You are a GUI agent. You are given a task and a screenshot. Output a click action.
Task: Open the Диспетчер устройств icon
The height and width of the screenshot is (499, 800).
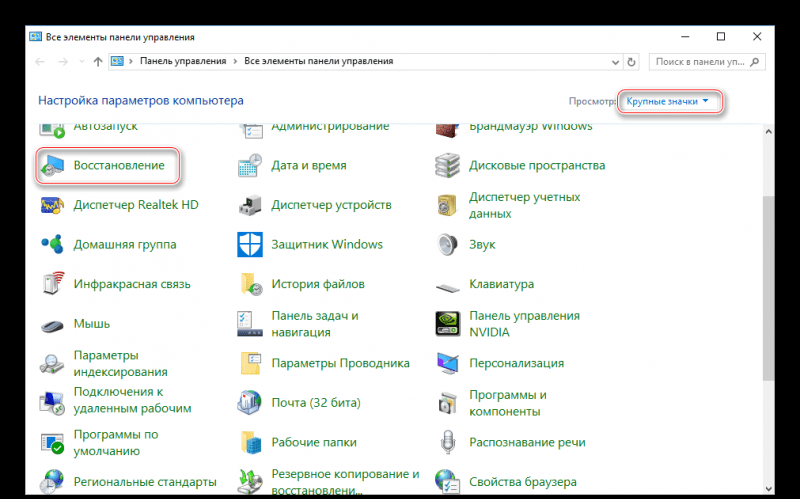250,205
